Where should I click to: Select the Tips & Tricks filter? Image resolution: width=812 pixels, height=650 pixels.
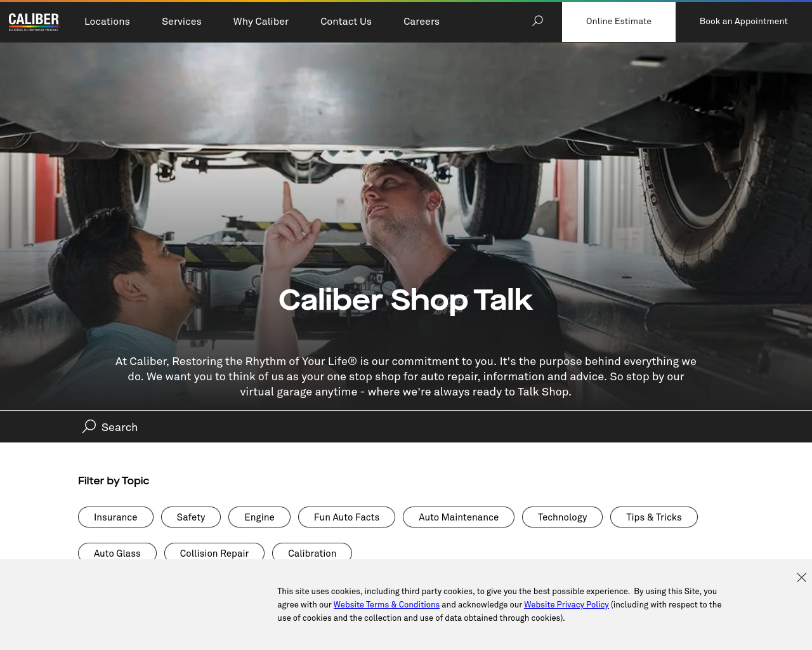click(x=654, y=517)
